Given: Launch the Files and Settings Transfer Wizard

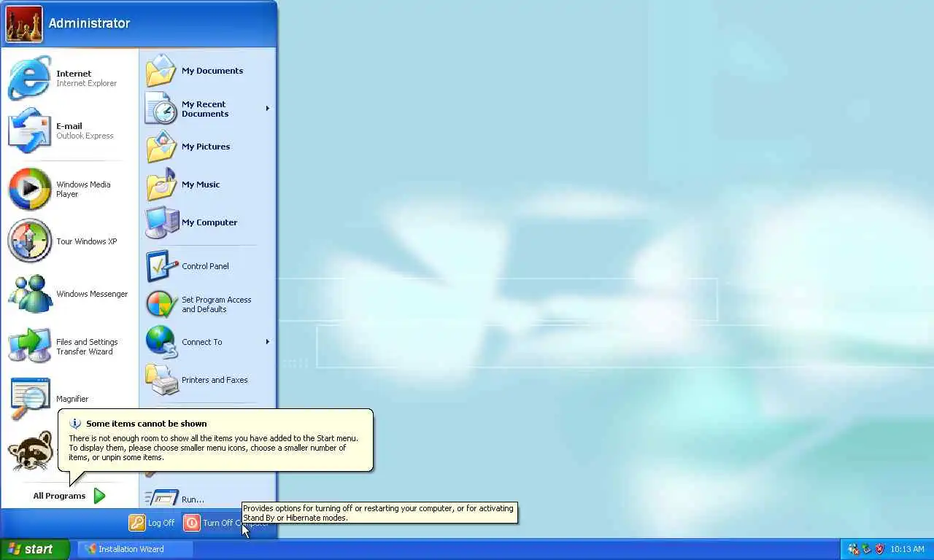Looking at the screenshot, I should [x=70, y=346].
